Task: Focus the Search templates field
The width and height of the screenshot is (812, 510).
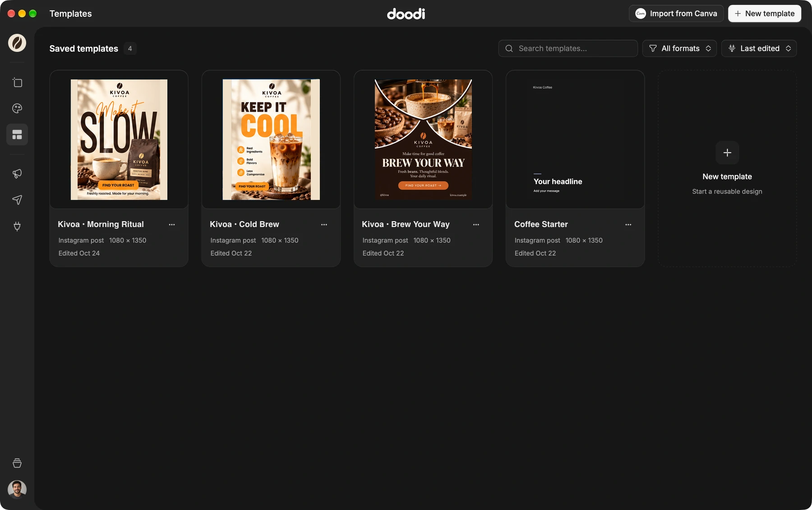Action: [568, 48]
